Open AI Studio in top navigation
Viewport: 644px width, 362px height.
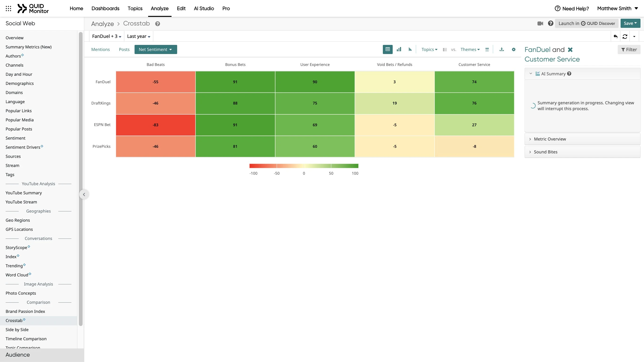(x=204, y=8)
